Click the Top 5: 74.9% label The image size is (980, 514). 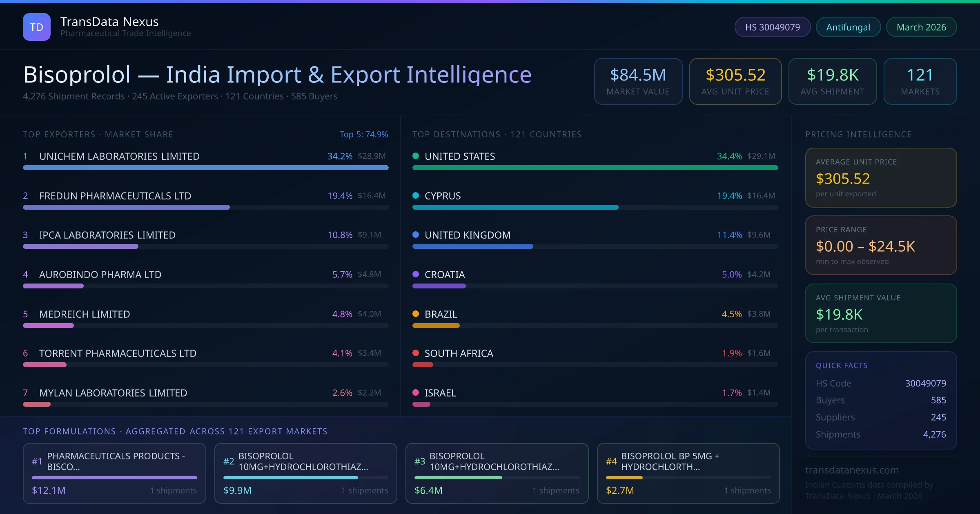(x=363, y=134)
